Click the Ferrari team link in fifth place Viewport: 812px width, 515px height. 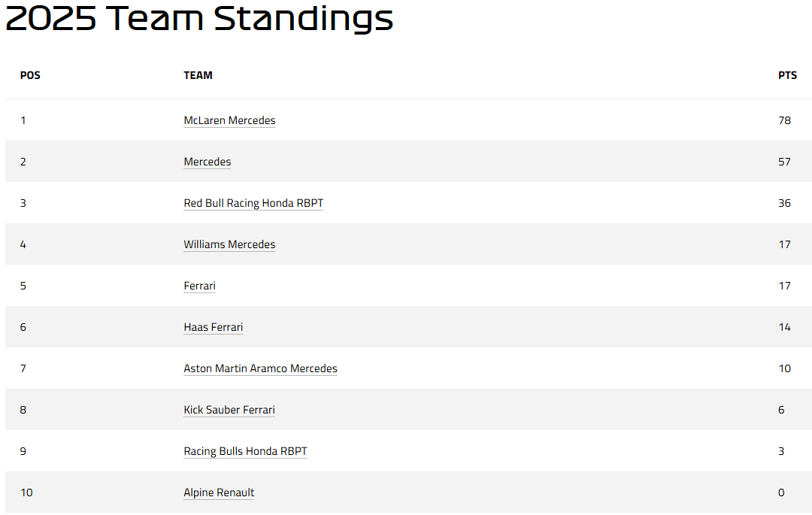click(199, 286)
